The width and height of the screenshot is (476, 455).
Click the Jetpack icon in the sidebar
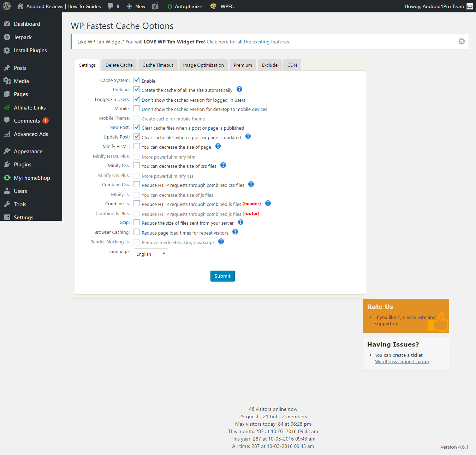click(7, 37)
